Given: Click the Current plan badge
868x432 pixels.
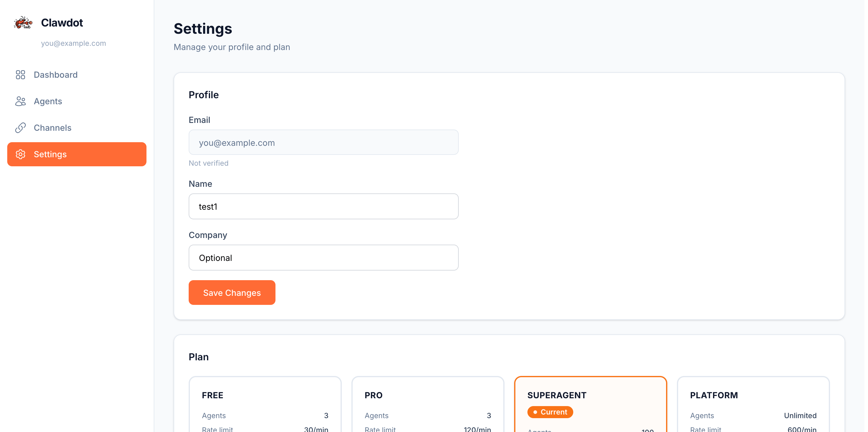Looking at the screenshot, I should pos(550,412).
